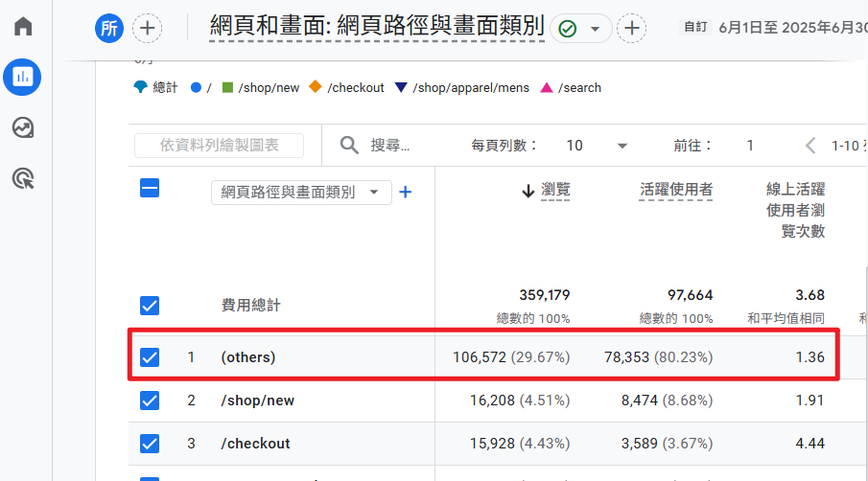Uncheck the /shop/new row checkbox
Image resolution: width=868 pixels, height=481 pixels.
[x=150, y=401]
